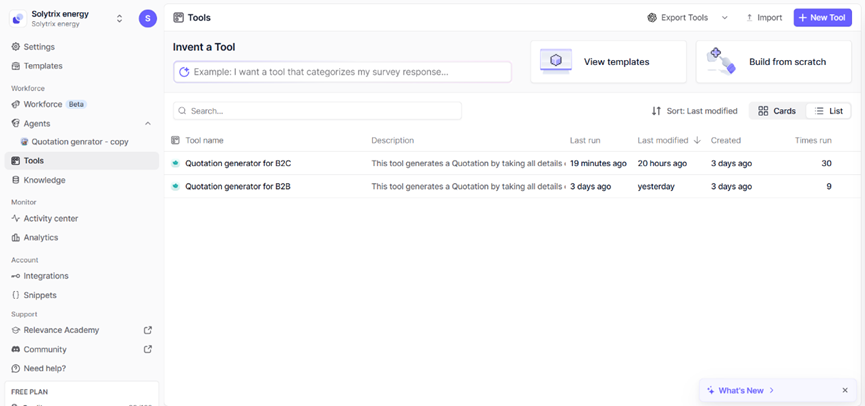Focus the Invent a Tool prompt field
This screenshot has width=865, height=406.
coord(343,72)
